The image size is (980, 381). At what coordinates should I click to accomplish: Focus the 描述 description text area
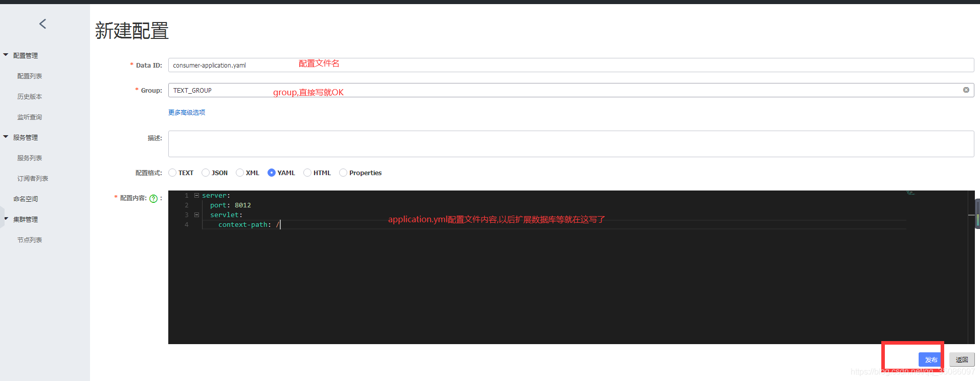tap(571, 144)
